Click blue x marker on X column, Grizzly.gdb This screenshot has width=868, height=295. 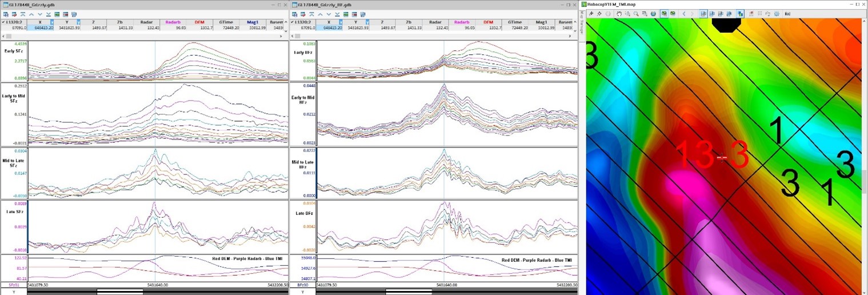click(52, 22)
